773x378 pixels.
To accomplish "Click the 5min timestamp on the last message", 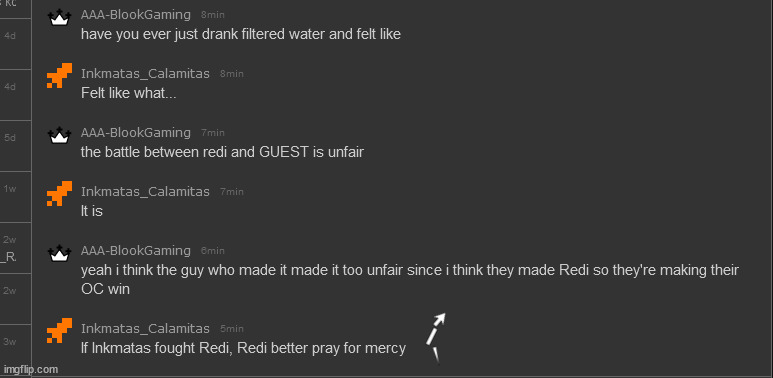I will point(232,329).
